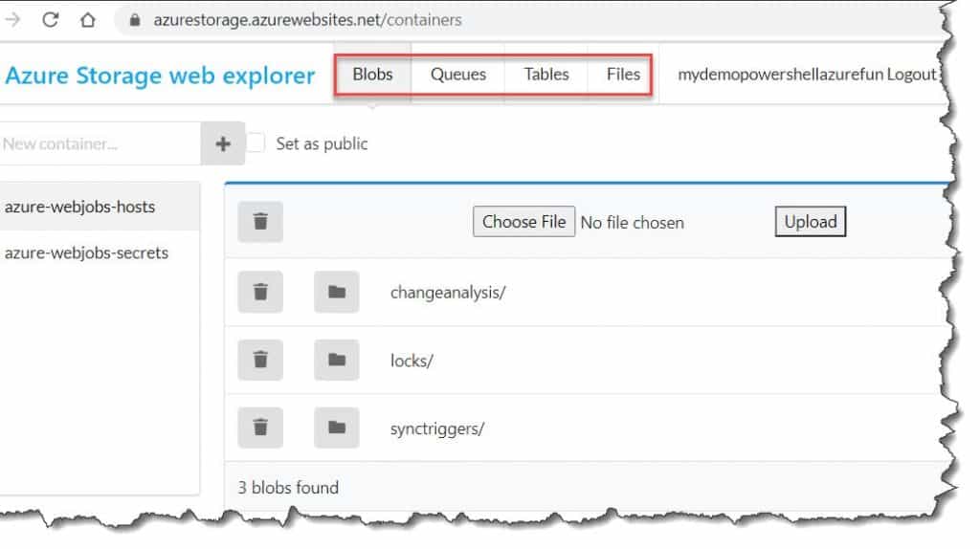Screen dimensions: 980x549
Task: Focus the New container name field
Action: point(100,143)
